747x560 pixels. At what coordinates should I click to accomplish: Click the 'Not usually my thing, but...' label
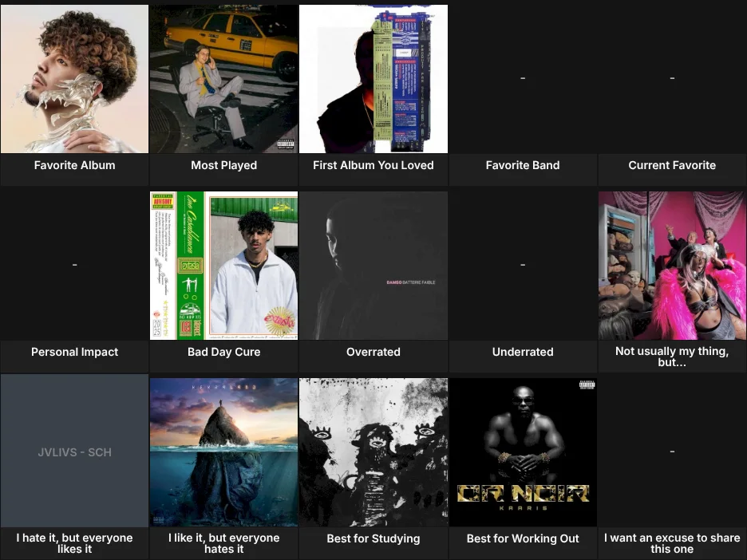coord(672,357)
